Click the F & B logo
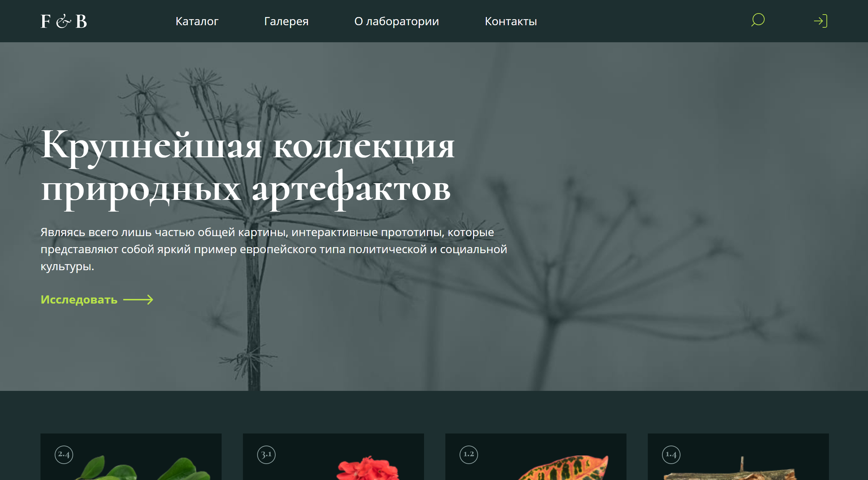The width and height of the screenshot is (868, 480). [x=64, y=21]
